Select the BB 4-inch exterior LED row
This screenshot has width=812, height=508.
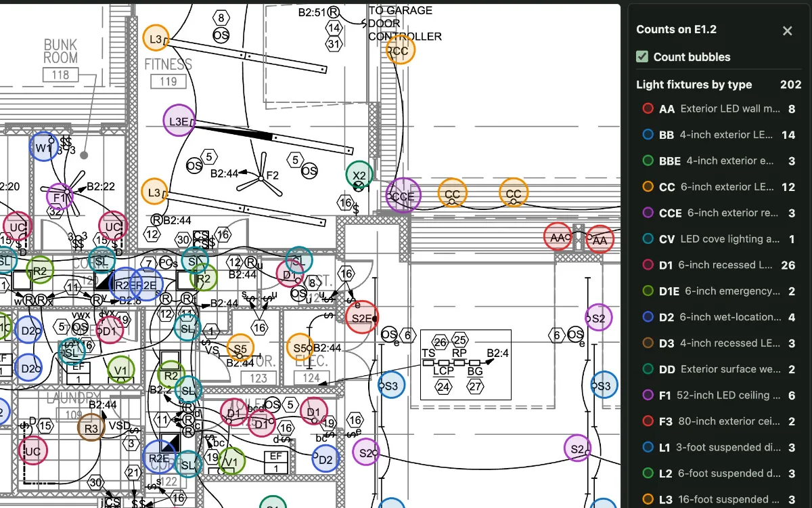pos(719,135)
